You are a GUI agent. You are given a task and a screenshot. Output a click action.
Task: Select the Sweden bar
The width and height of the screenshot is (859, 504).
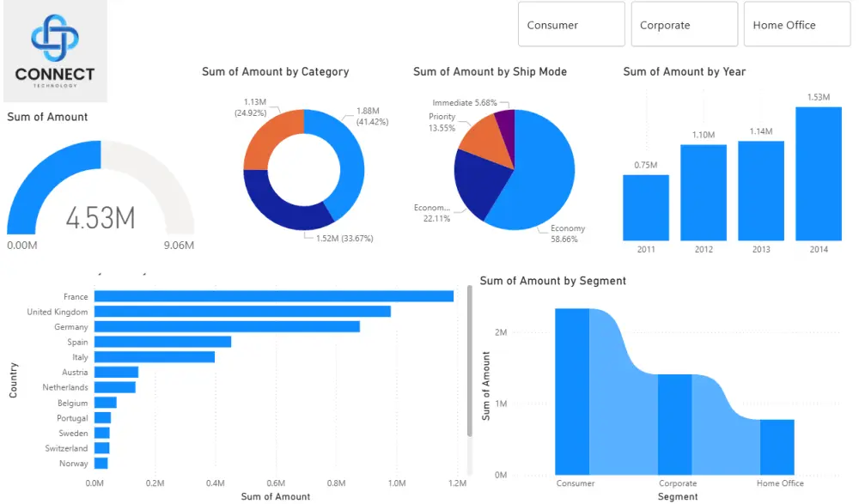tap(102, 433)
